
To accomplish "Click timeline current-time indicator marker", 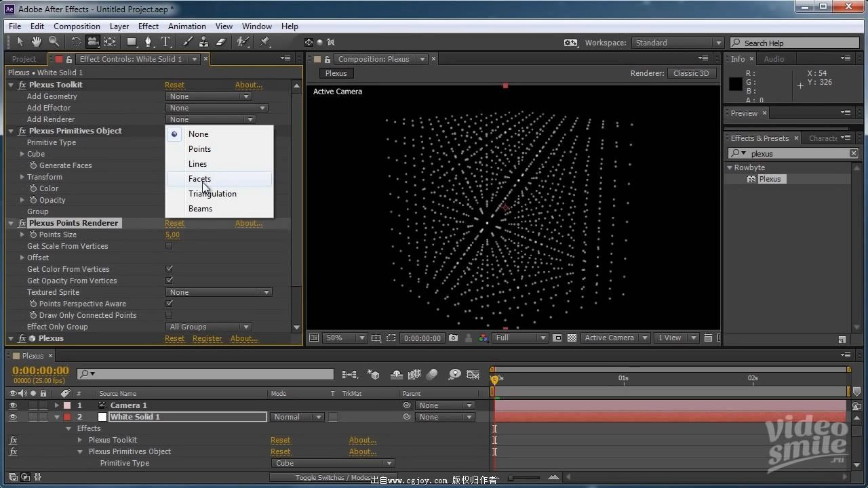I will click(x=494, y=380).
